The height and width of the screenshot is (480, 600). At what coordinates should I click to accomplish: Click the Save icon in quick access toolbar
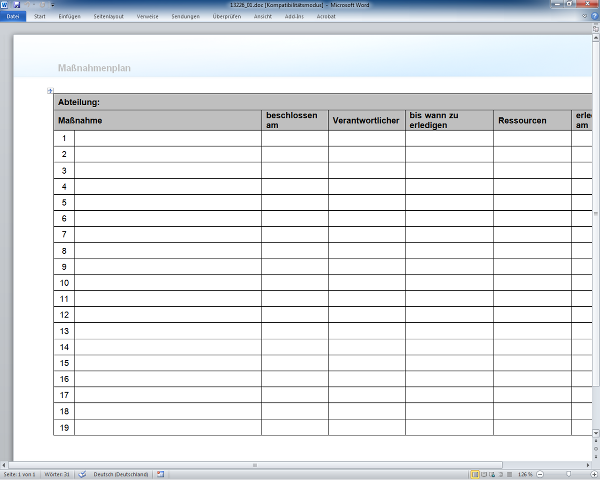[x=17, y=5]
